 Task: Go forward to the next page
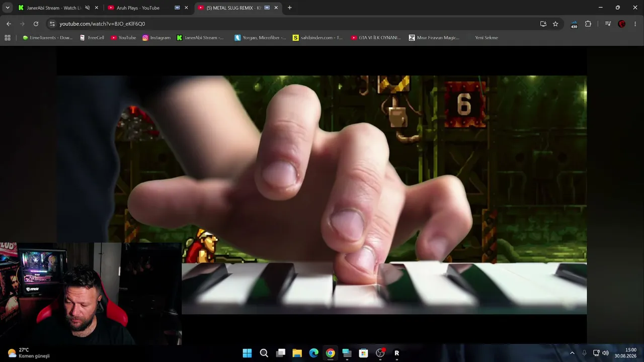point(22,24)
